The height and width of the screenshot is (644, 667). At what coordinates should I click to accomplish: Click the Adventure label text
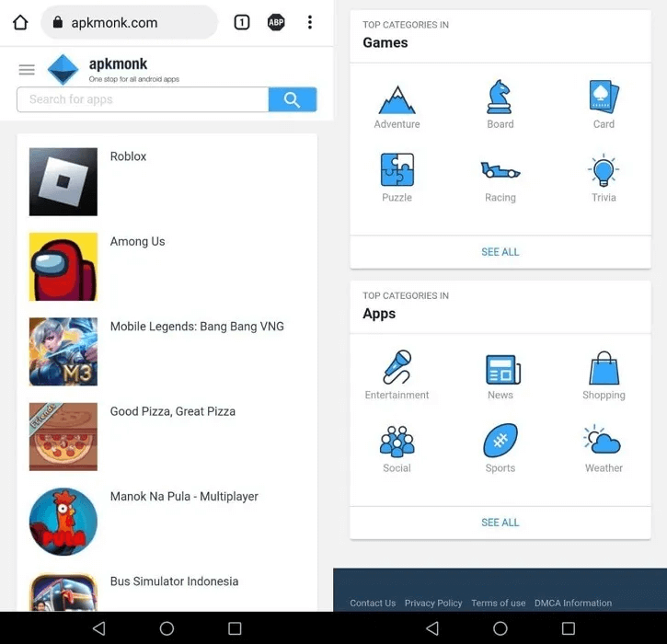click(397, 124)
